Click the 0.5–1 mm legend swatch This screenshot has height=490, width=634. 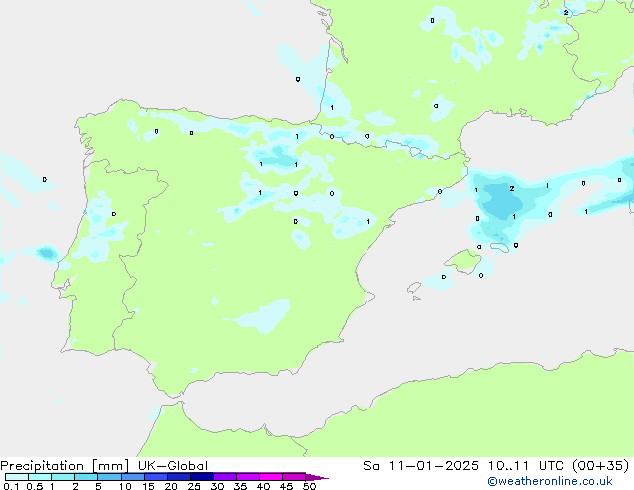click(40, 477)
